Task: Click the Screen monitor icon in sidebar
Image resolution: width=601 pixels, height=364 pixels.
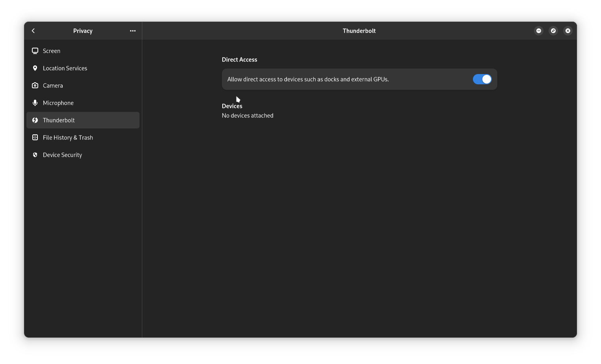Action: [x=35, y=51]
